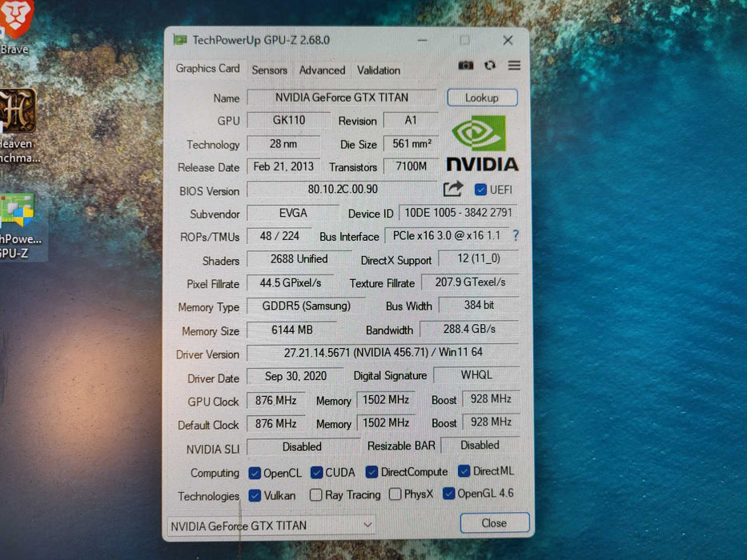The width and height of the screenshot is (747, 560).
Task: Open the Brave browser desktop icon
Action: click(16, 28)
